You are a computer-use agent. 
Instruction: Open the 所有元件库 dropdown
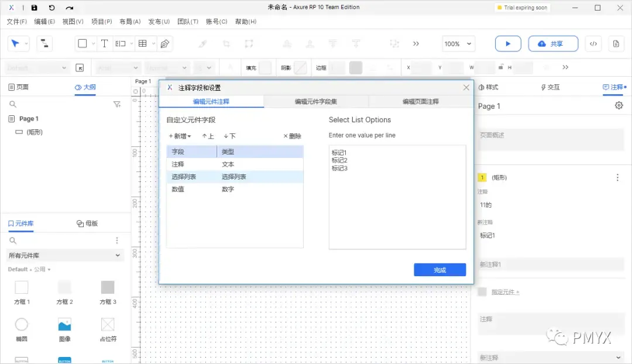(64, 255)
